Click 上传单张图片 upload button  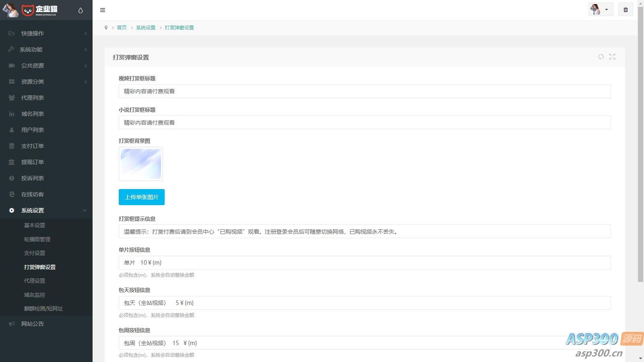(141, 197)
